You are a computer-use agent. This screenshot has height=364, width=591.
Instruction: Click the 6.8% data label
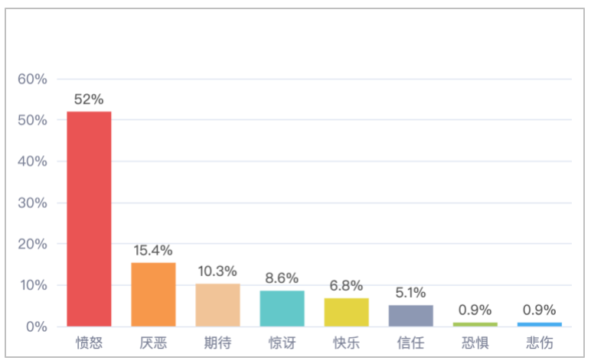click(x=346, y=285)
